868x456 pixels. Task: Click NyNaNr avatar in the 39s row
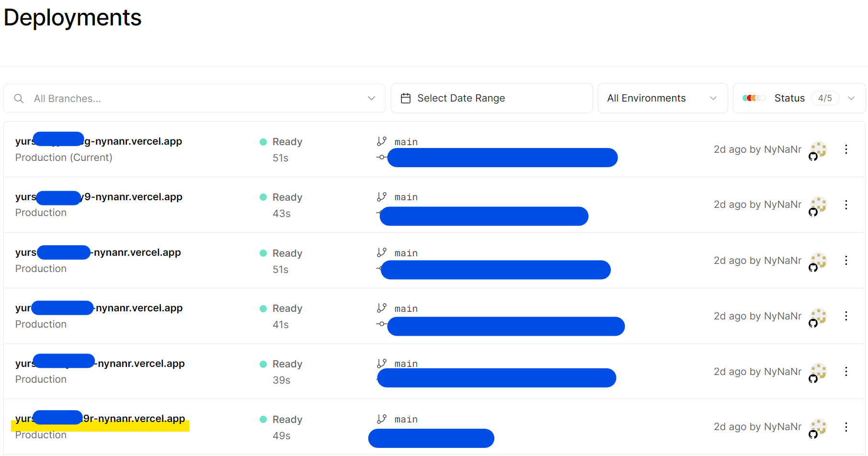pyautogui.click(x=818, y=372)
